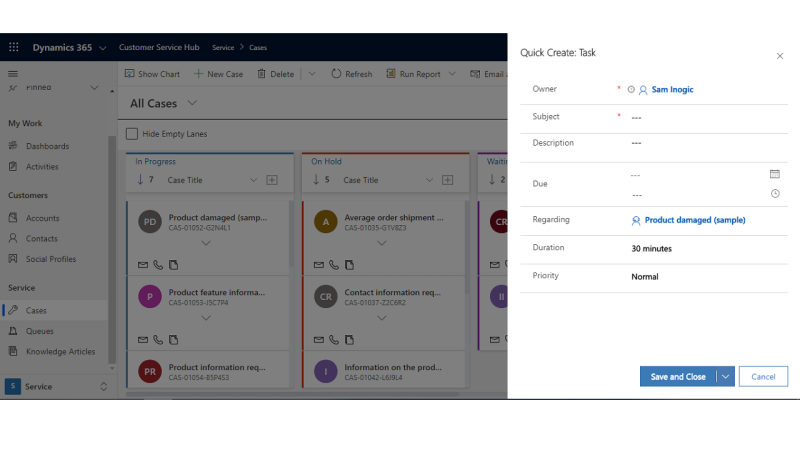The height and width of the screenshot is (450, 800).
Task: Open the Due date calendar picker
Action: (775, 174)
